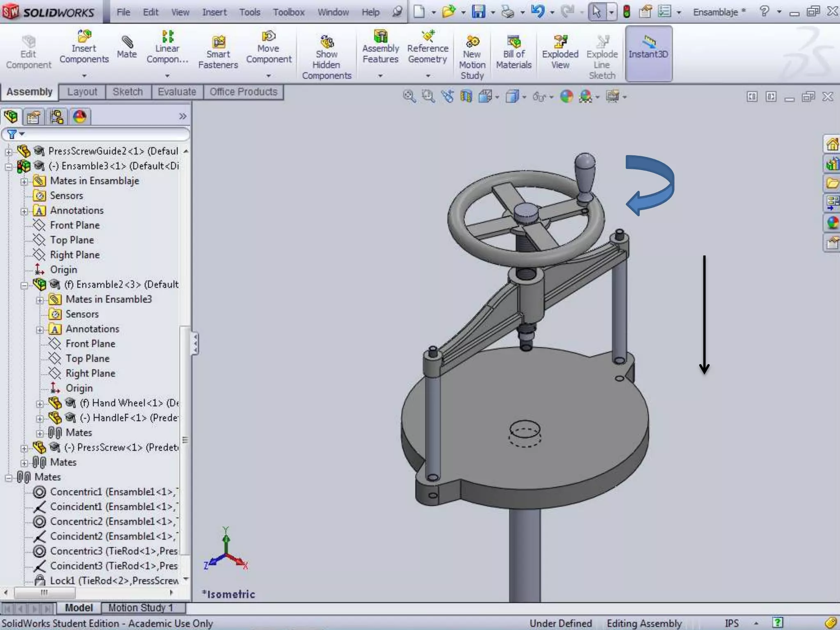Select Front Plane in the feature tree

(75, 225)
